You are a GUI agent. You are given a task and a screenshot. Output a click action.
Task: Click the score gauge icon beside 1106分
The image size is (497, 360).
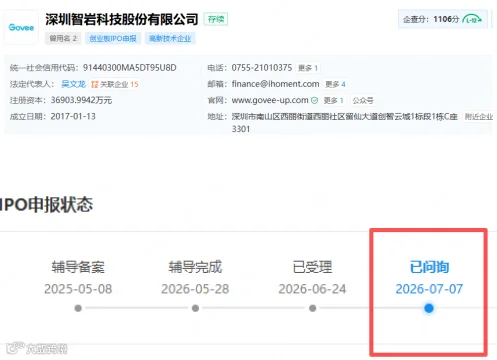pyautogui.click(x=473, y=19)
